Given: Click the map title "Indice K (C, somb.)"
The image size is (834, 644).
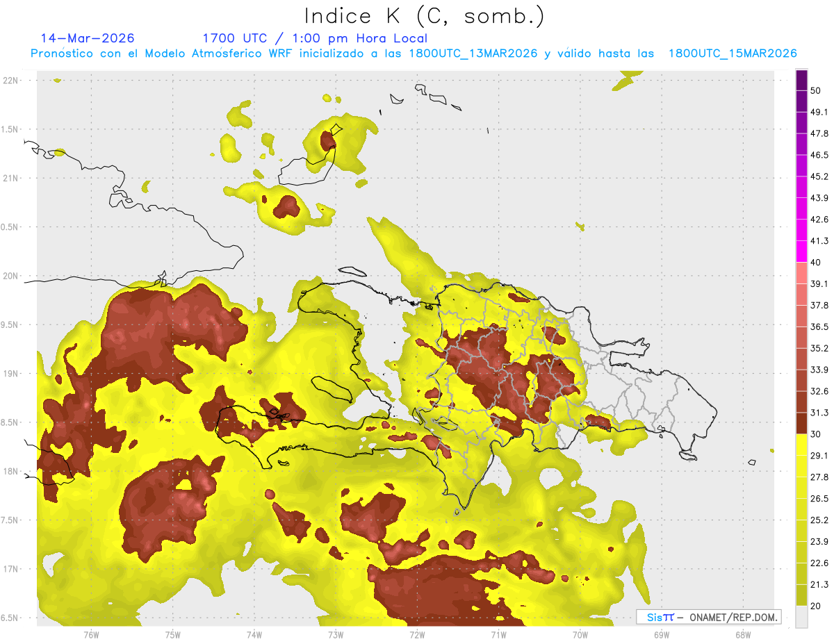Looking at the screenshot, I should pos(425,16).
